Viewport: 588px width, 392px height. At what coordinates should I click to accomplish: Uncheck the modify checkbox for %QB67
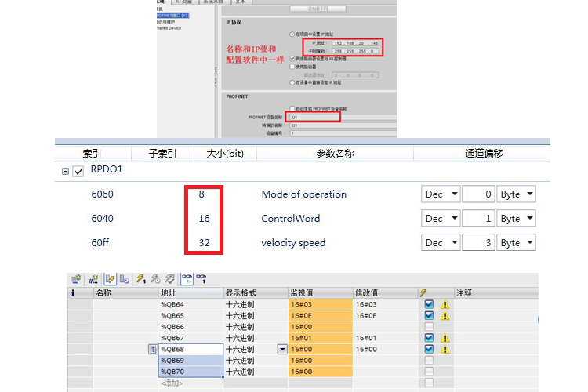430,338
